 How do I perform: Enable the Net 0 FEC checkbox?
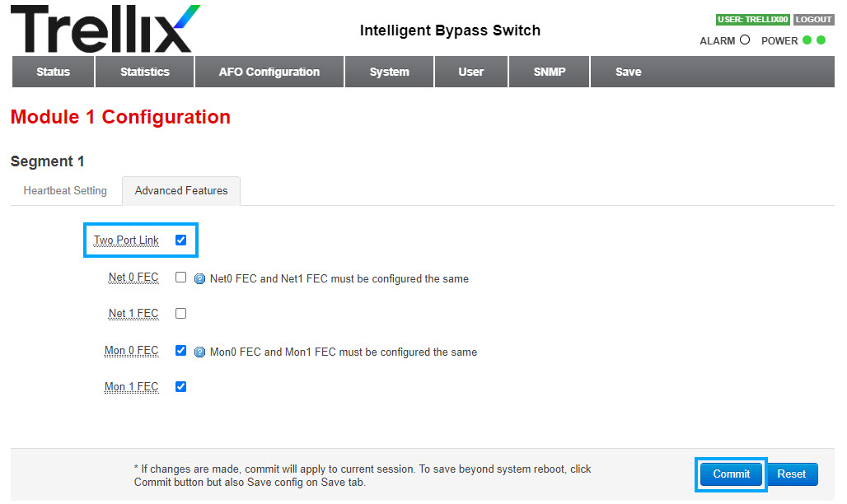point(181,278)
